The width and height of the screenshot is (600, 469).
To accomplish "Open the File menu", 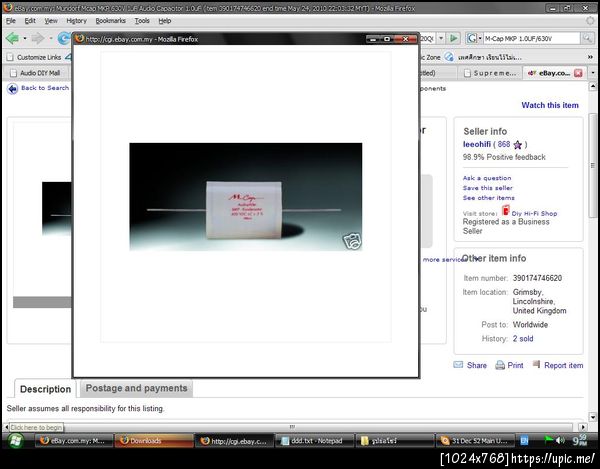I will click(x=11, y=21).
